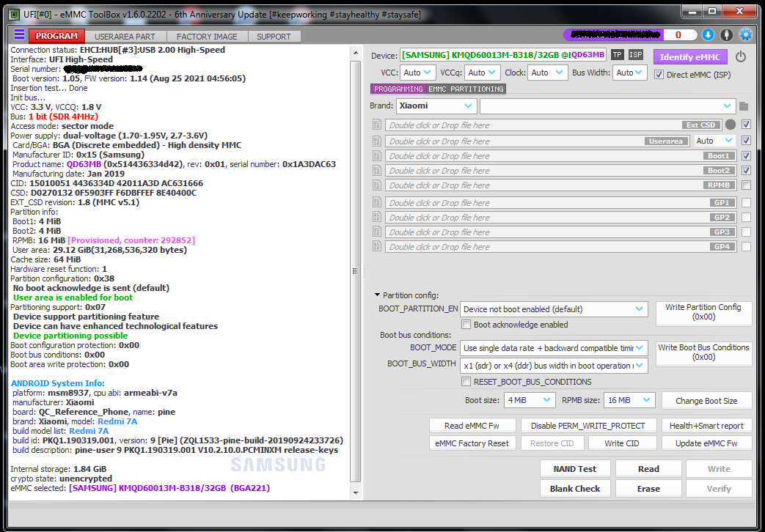
Task: Check RESET_BOOT_BUS_CONDITIONS option
Action: coord(466,382)
